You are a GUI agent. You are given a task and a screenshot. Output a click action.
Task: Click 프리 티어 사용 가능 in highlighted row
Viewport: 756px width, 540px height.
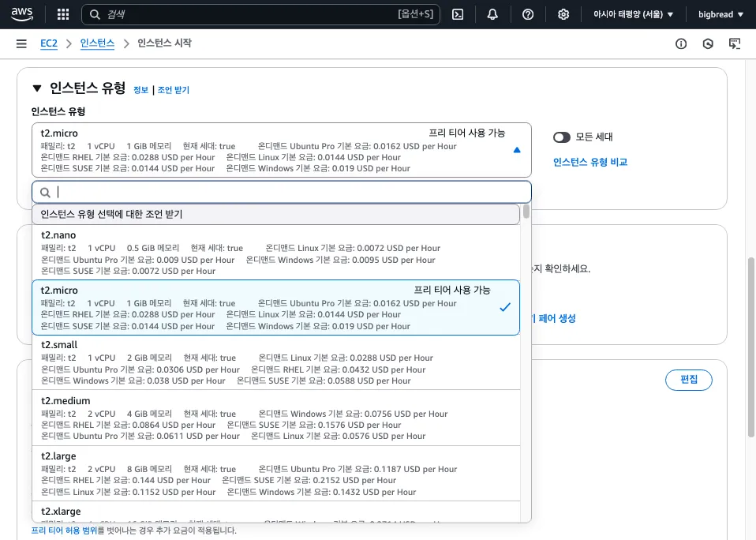pos(451,291)
